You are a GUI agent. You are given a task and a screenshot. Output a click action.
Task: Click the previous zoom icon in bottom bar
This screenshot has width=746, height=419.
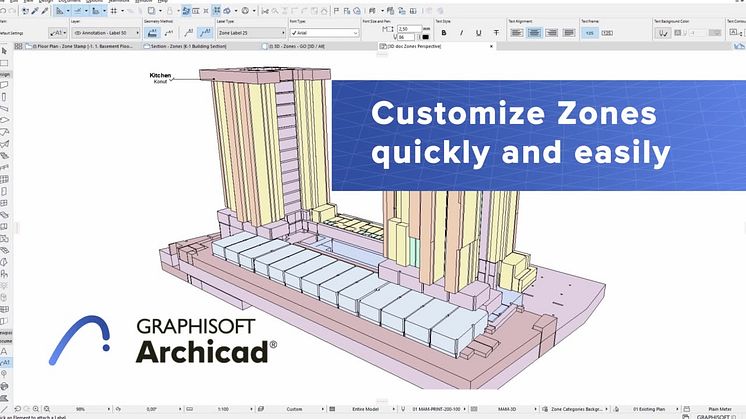[18, 409]
